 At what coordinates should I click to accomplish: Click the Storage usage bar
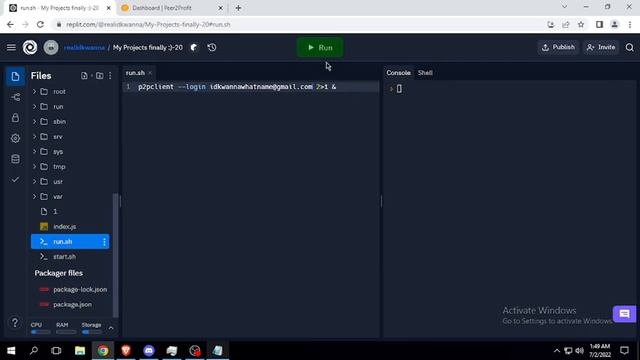pos(91,332)
